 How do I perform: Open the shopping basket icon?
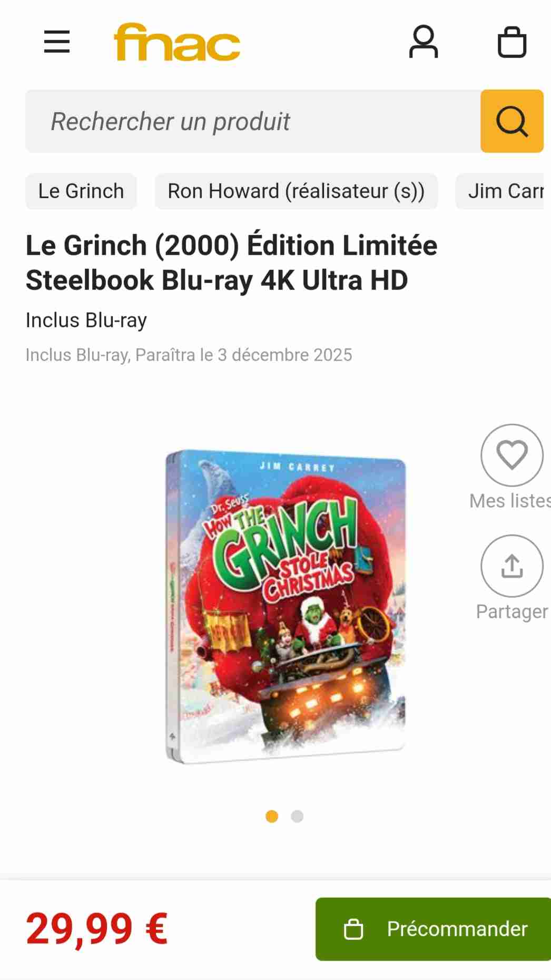(512, 42)
